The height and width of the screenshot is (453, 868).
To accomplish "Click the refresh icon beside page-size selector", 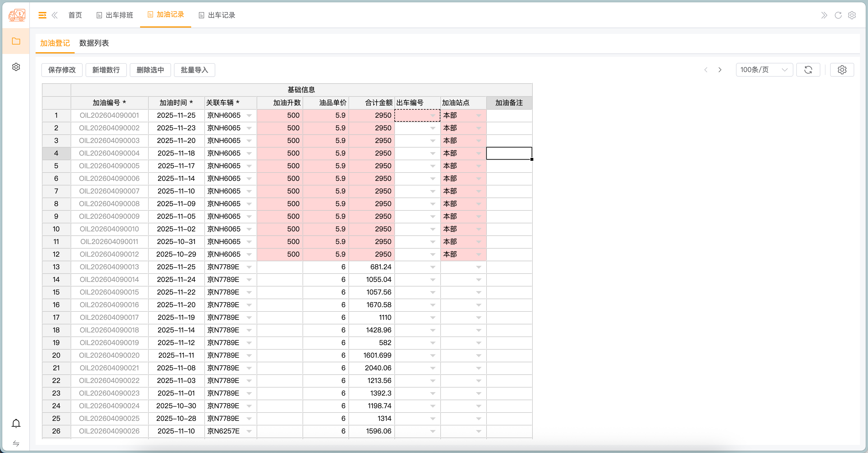I will [x=808, y=70].
